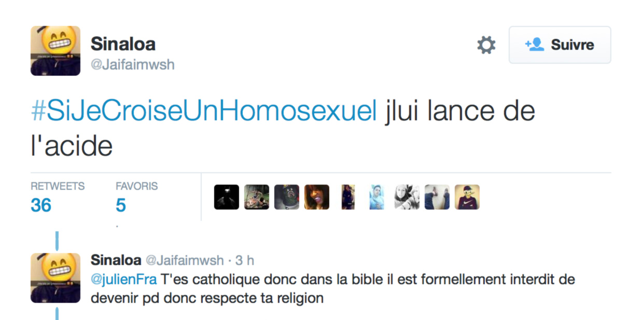Open the gear settings menu
Screen dimensions: 644x320
pyautogui.click(x=486, y=45)
